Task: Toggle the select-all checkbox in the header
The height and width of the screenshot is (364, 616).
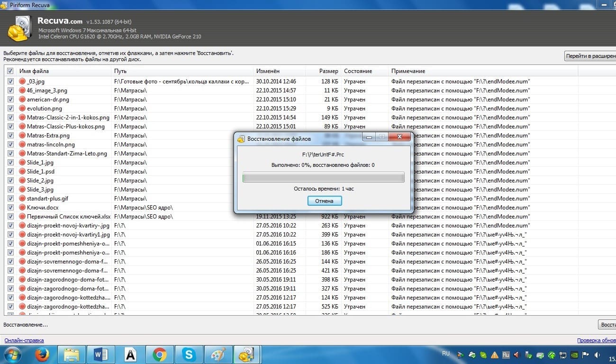Action: [x=10, y=71]
